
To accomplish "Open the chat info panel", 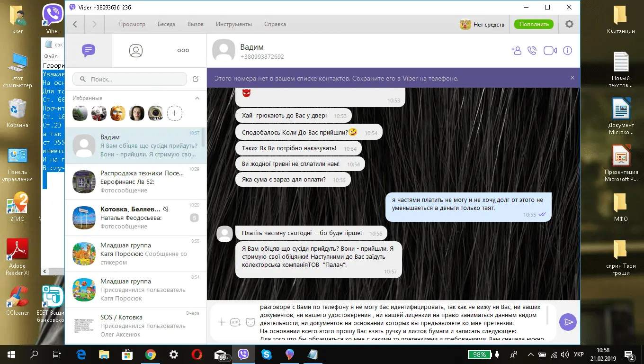I will click(567, 51).
